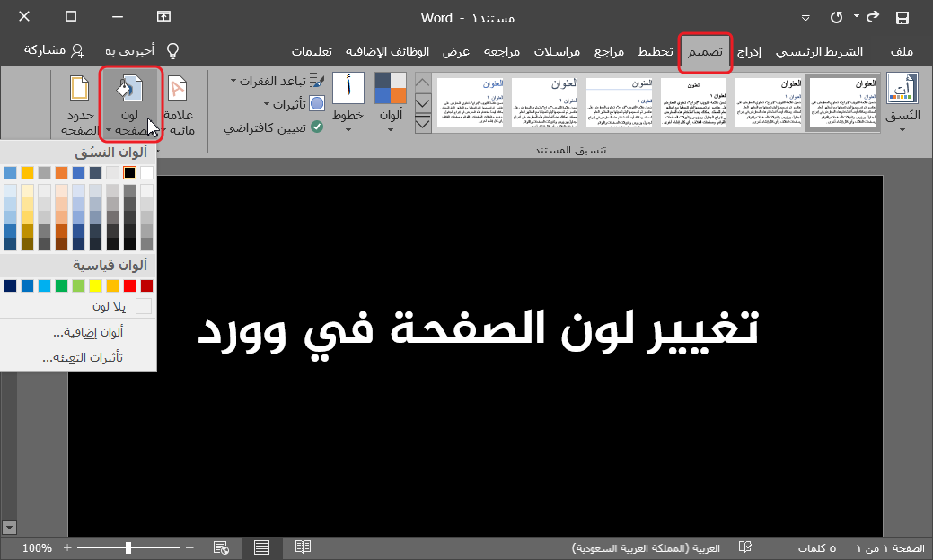Select the تصميم design tab
This screenshot has width=933, height=560.
pyautogui.click(x=705, y=52)
